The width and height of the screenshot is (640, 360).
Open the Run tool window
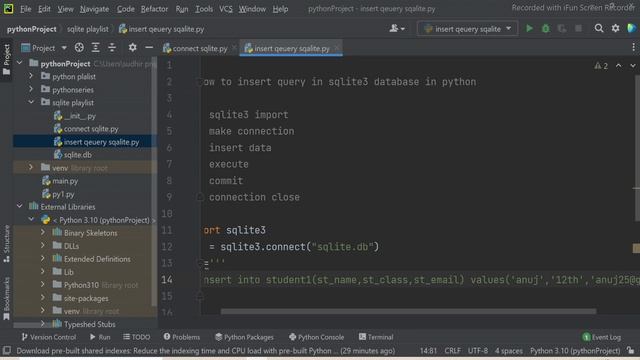click(x=100, y=337)
